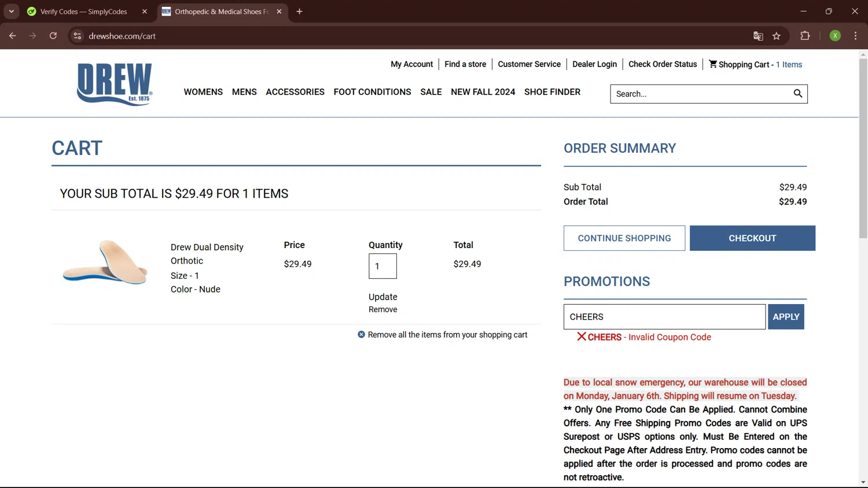The height and width of the screenshot is (488, 868).
Task: Select the Orthopedic & Medical Shoes tab
Action: [222, 12]
